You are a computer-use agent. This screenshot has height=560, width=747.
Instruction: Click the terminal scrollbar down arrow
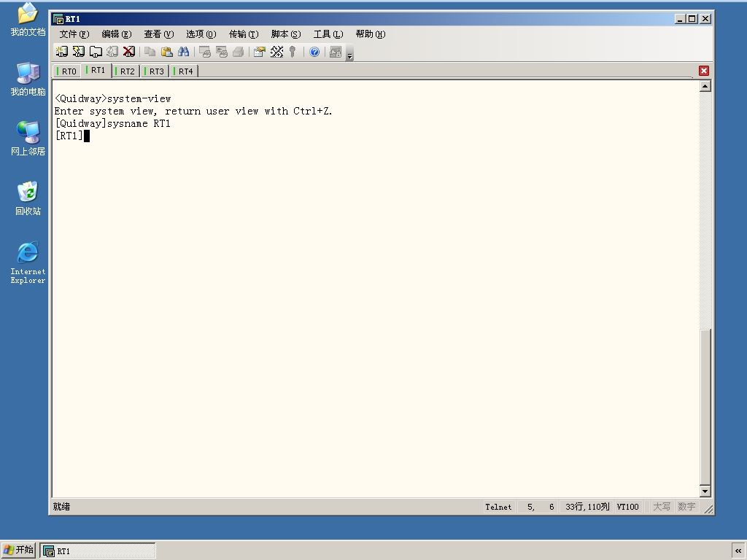coord(705,491)
